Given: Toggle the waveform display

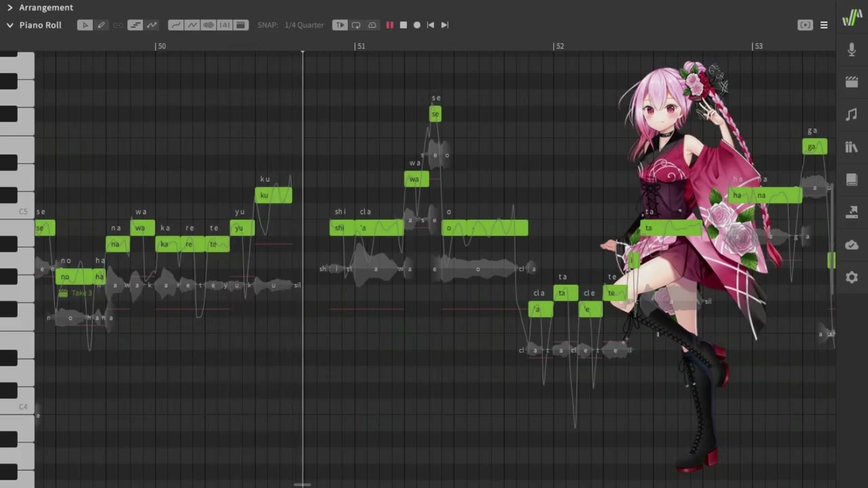Looking at the screenshot, I should (x=208, y=25).
